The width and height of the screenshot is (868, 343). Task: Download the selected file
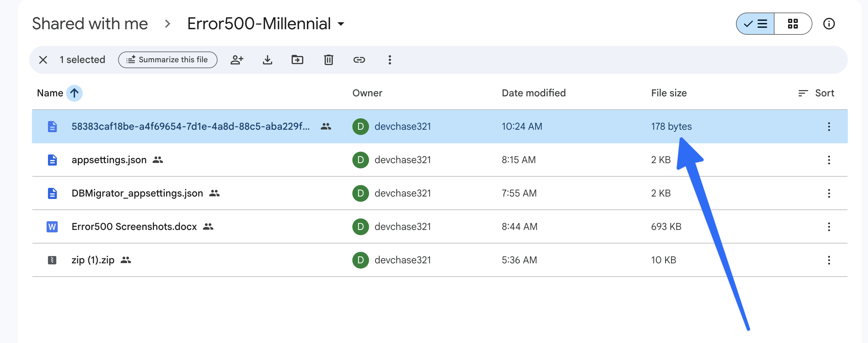[x=267, y=60]
